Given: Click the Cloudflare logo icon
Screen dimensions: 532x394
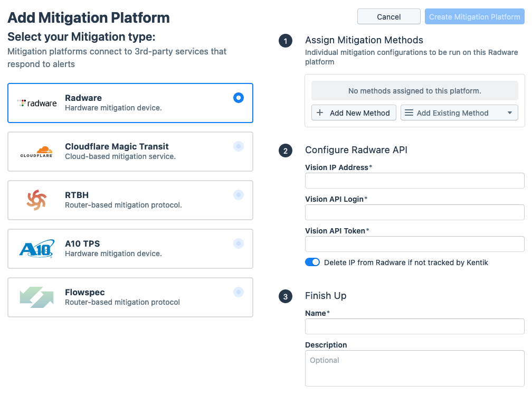Looking at the screenshot, I should click(36, 151).
